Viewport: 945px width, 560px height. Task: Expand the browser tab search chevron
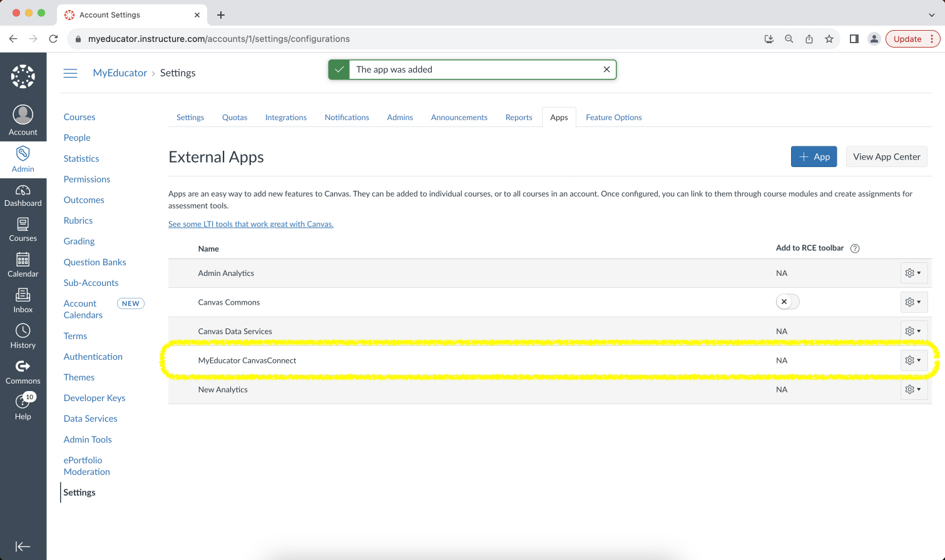pos(931,15)
